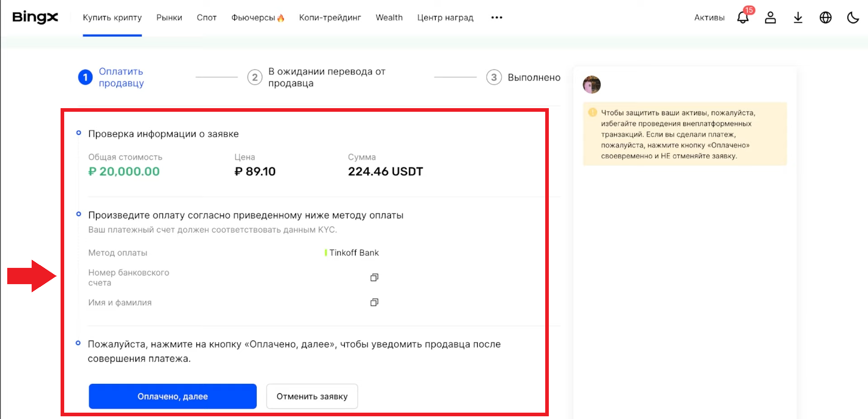
Task: Click the Сумма label
Action: (x=362, y=157)
